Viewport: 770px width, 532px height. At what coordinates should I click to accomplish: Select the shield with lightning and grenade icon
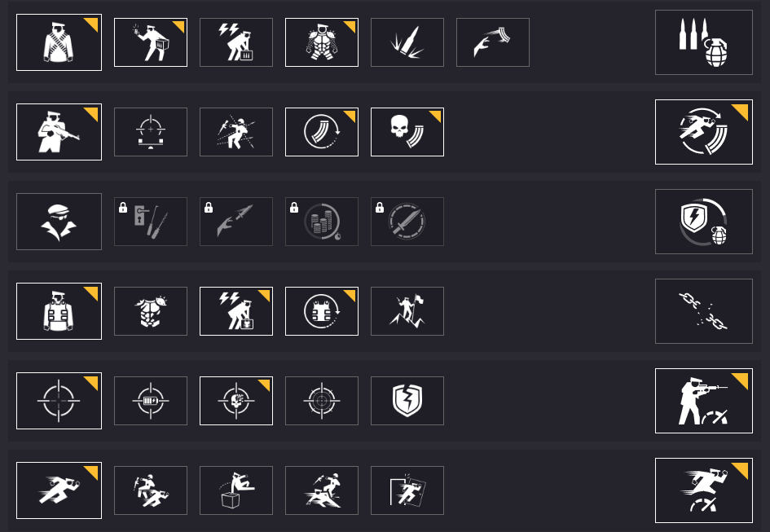tap(703, 222)
